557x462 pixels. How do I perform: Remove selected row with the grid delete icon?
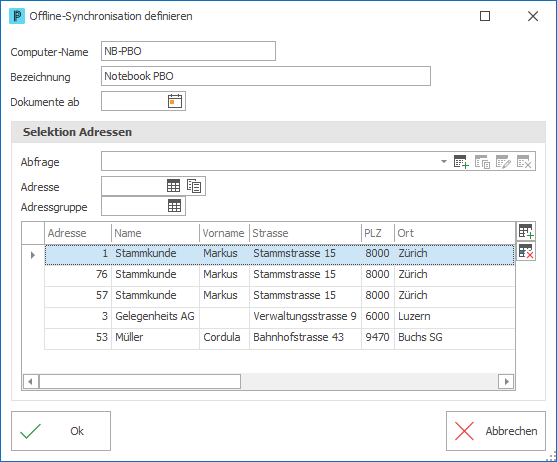[526, 251]
